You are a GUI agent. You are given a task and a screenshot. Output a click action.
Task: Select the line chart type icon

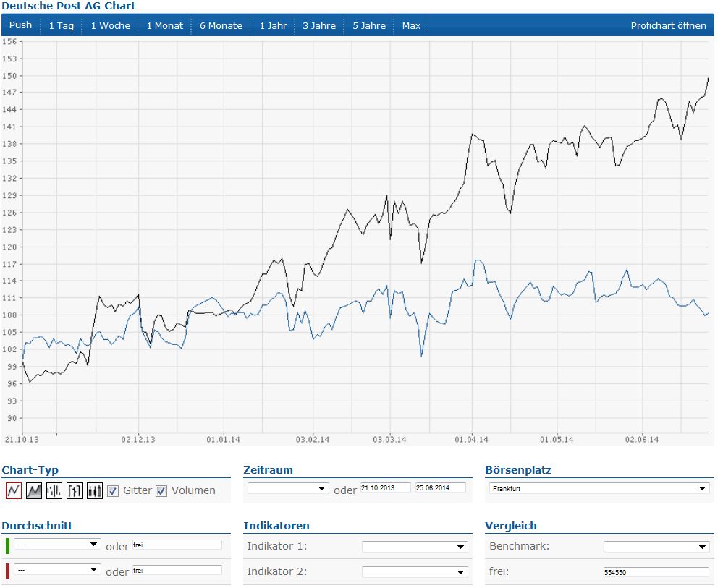[13, 490]
